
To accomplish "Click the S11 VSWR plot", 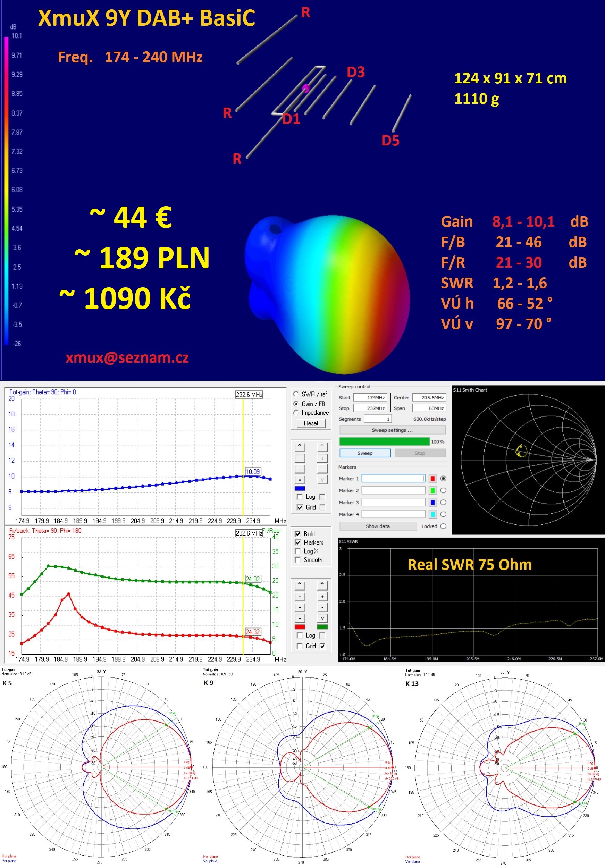I will pyautogui.click(x=471, y=600).
